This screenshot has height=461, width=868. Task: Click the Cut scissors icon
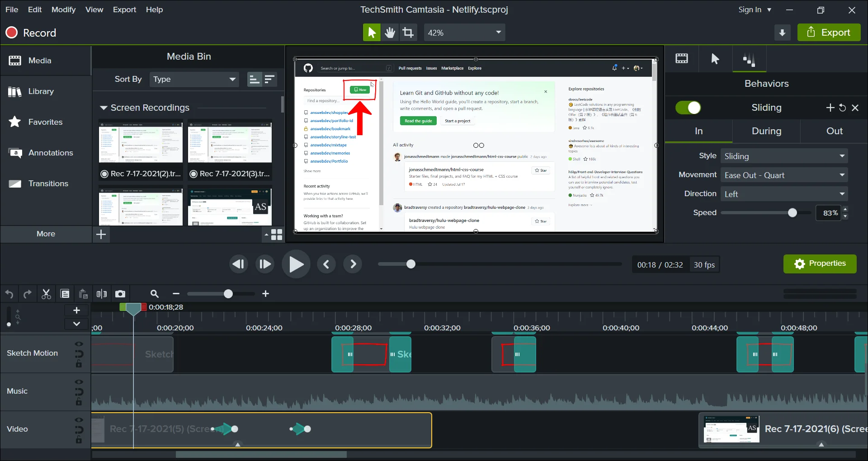click(46, 294)
